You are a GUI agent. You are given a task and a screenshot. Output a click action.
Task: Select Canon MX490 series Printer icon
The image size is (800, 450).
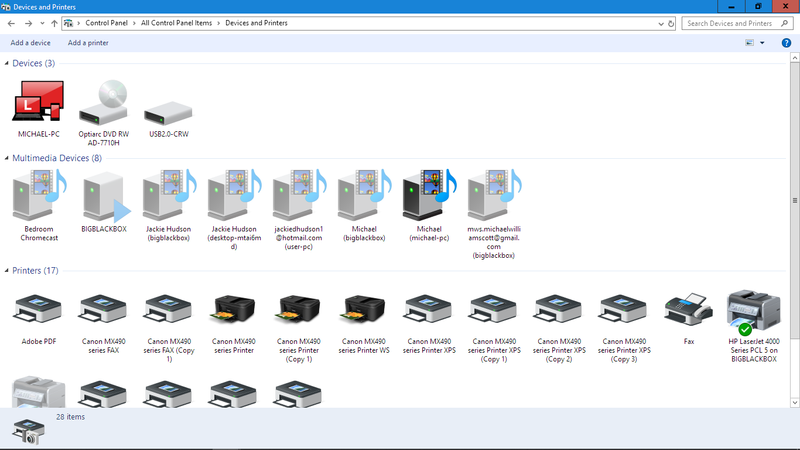click(x=233, y=308)
